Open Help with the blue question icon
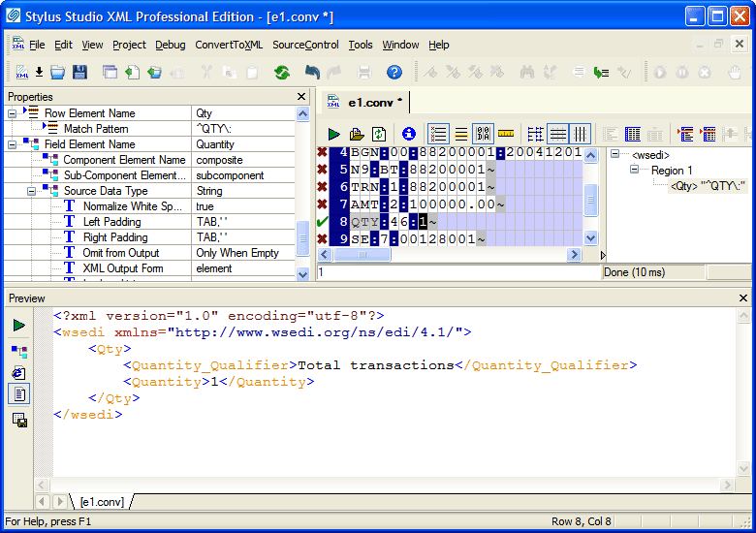This screenshot has width=756, height=533. coord(394,73)
